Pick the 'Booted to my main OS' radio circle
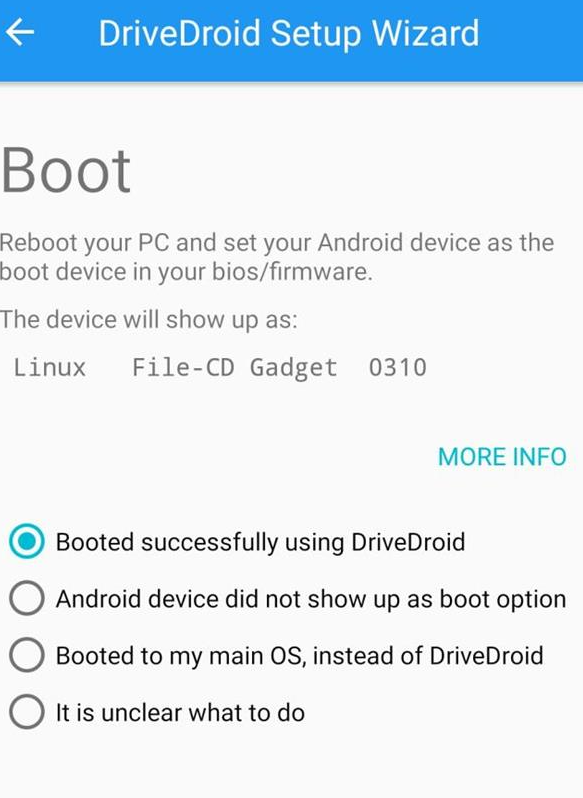583x798 pixels. coord(26,655)
